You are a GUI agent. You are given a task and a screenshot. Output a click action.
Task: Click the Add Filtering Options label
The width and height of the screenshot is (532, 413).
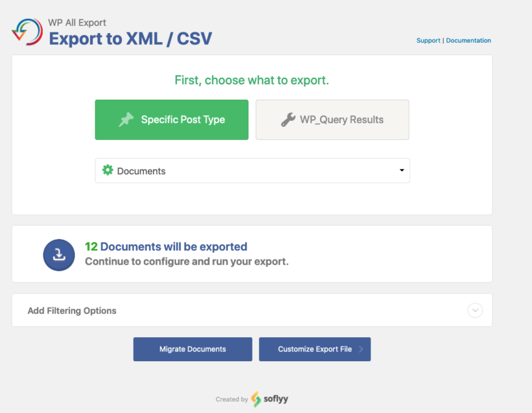point(72,311)
